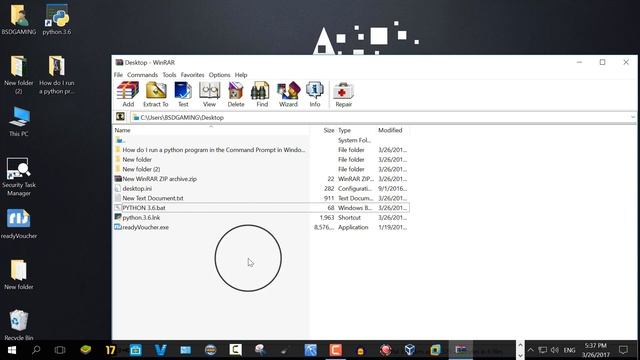Select 'How do I run a python program' folder row
This screenshot has height=360, width=640.
[261, 150]
